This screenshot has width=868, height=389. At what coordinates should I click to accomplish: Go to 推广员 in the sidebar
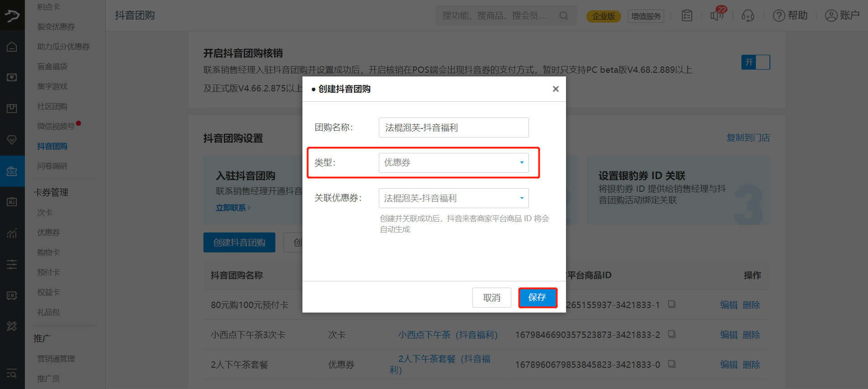(x=48, y=379)
